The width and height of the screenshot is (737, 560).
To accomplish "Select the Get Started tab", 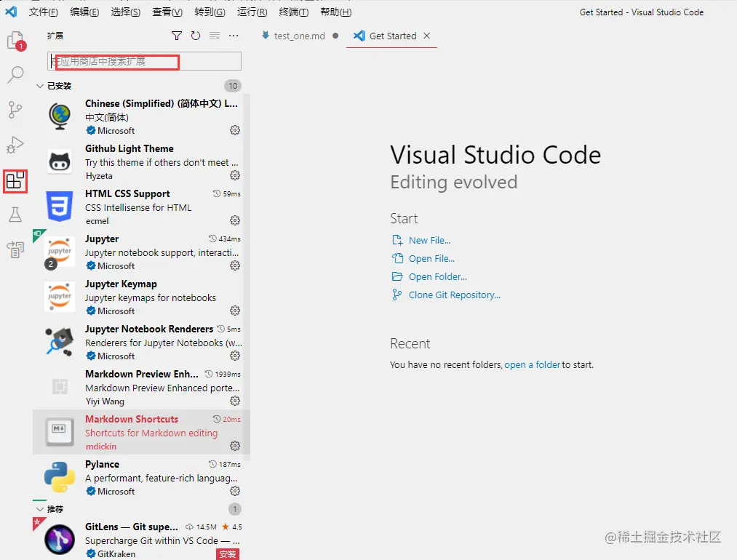I will (x=392, y=36).
